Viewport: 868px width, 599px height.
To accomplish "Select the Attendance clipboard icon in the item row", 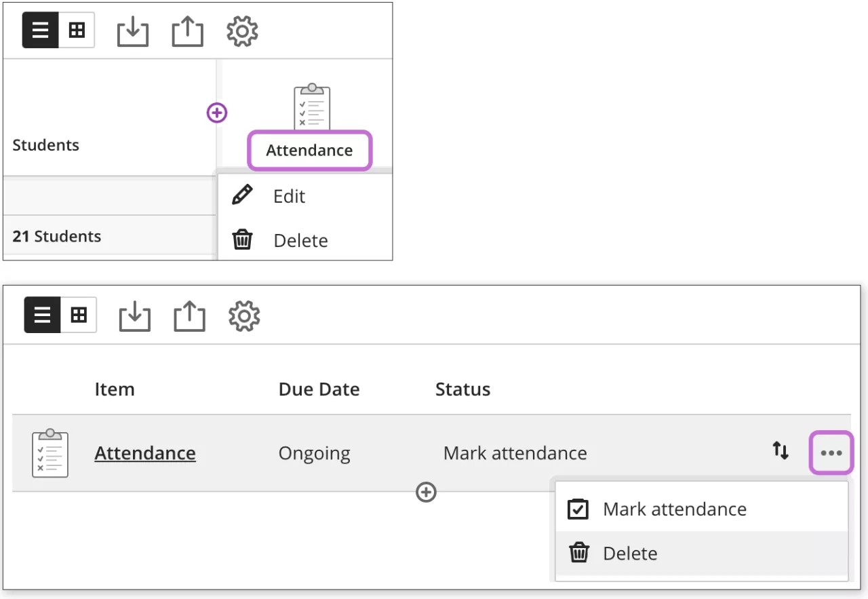I will [x=50, y=453].
